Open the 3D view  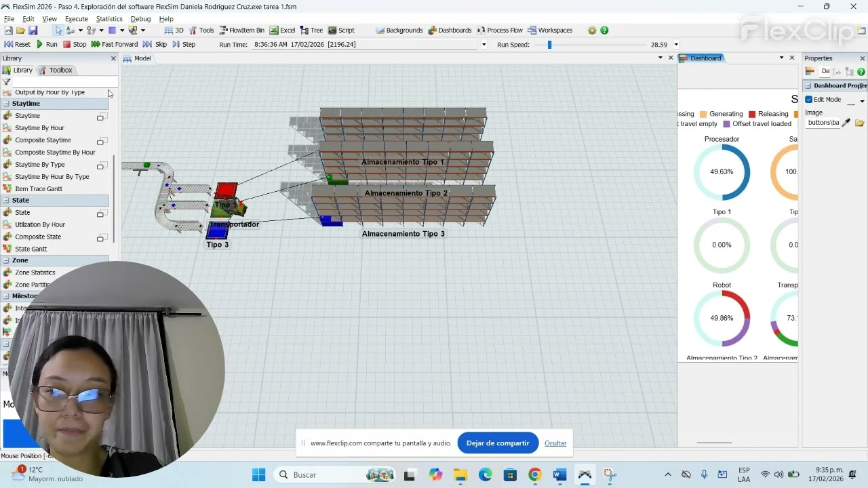(174, 30)
